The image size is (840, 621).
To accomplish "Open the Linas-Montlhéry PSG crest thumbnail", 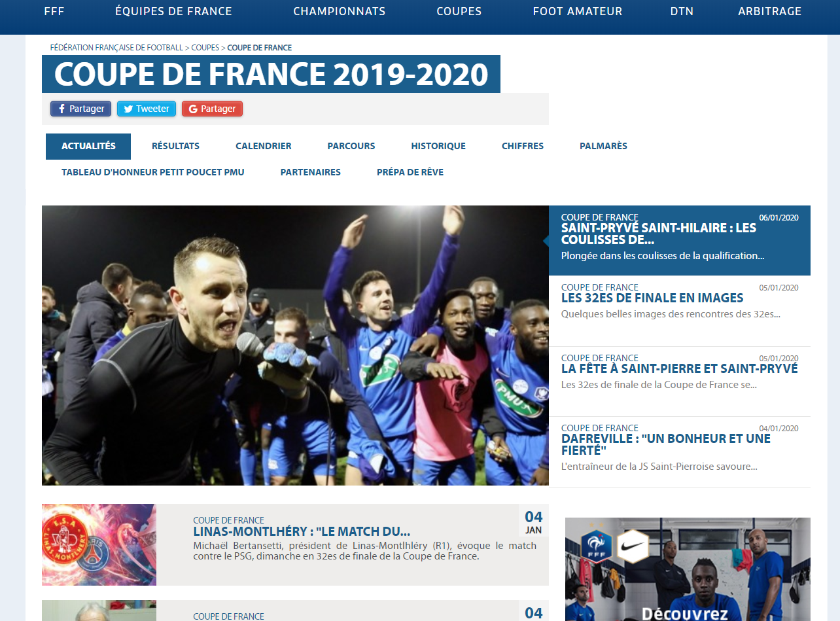I will [x=99, y=544].
